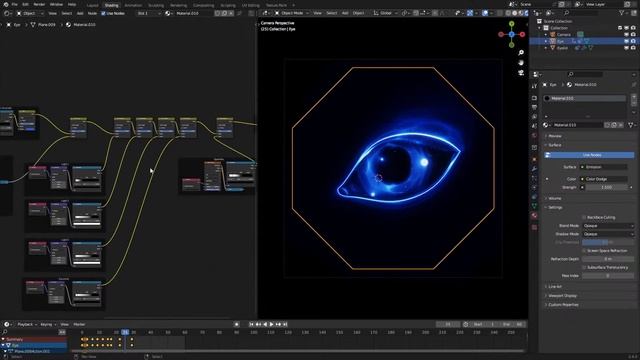
Task: Disable Eye object in renders
Action: pos(633,41)
